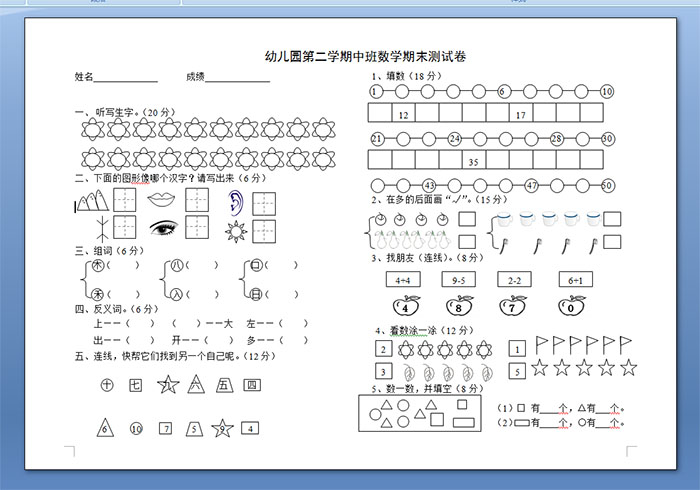Click the antonym item 上——( )
Screen dimensions: 700x490
coord(124,324)
